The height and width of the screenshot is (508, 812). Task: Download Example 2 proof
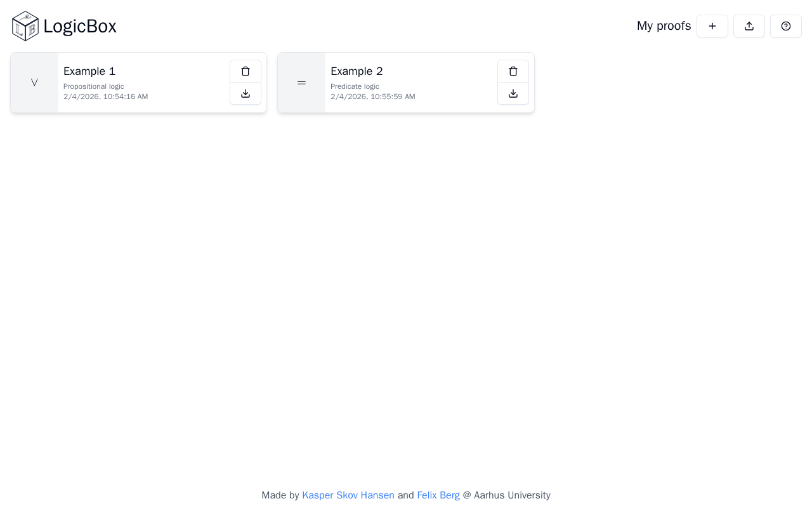(513, 93)
